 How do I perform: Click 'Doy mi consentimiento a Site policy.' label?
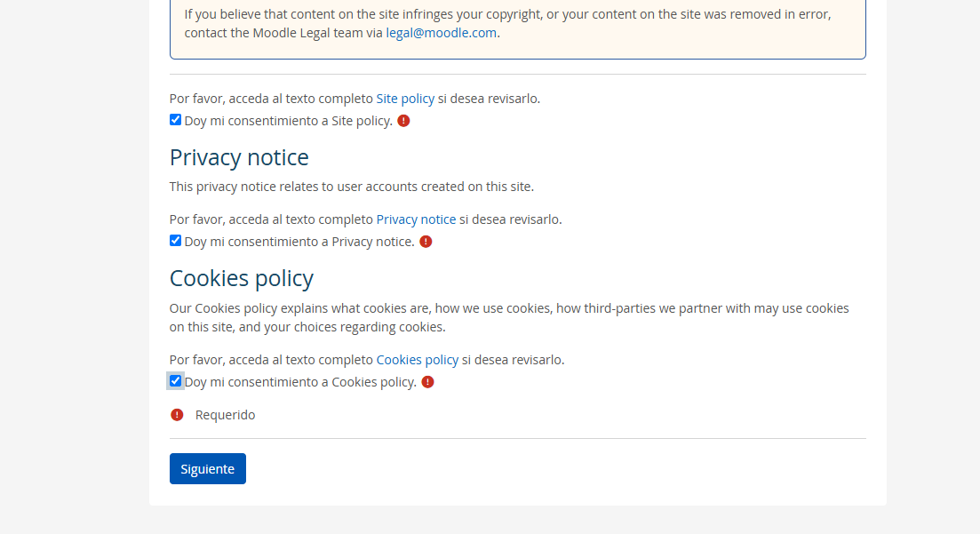288,121
